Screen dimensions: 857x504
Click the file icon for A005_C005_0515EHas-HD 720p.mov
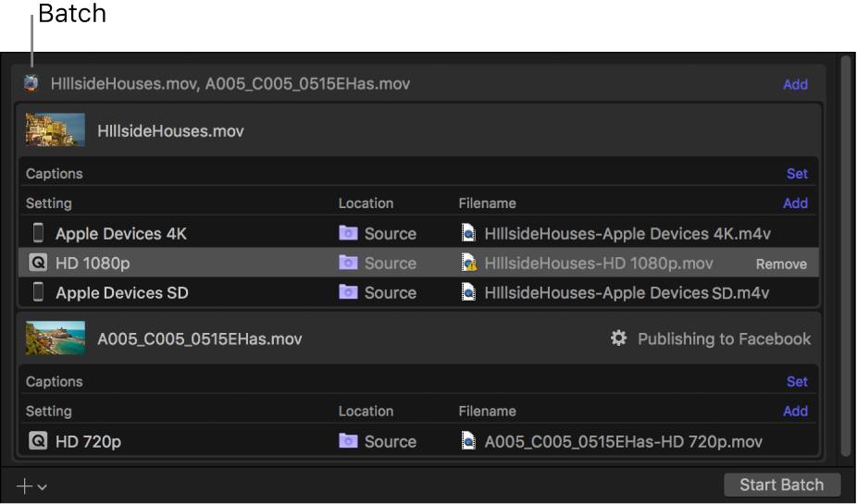point(469,442)
